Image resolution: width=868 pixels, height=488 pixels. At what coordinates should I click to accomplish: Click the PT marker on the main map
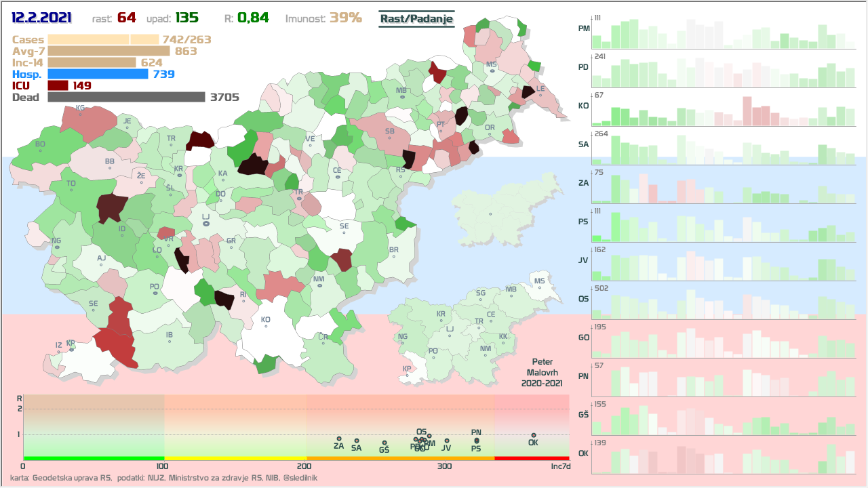[x=441, y=130]
